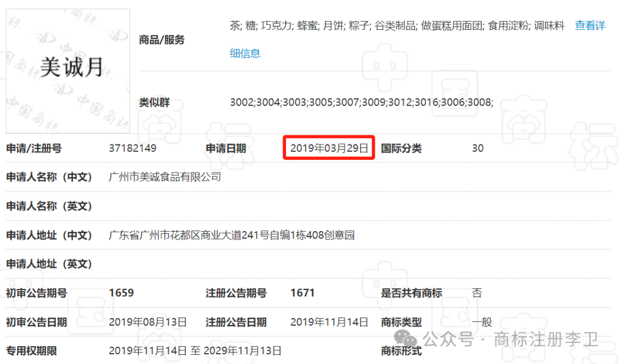This screenshot has width=619, height=364.
Task: Select trademark type value 一般
Action: point(482,322)
